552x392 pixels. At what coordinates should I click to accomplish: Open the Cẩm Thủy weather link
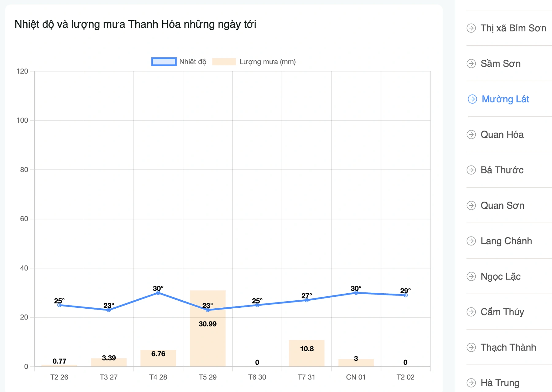click(502, 312)
